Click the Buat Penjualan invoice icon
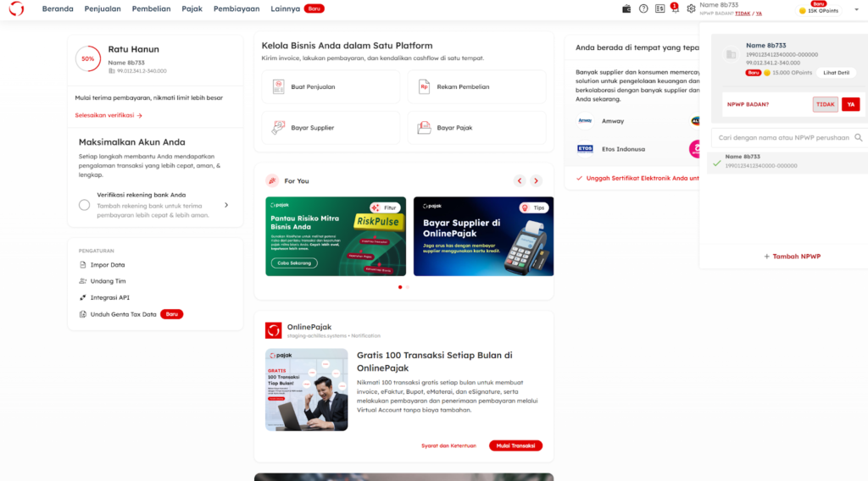The height and width of the screenshot is (481, 868). pyautogui.click(x=278, y=86)
